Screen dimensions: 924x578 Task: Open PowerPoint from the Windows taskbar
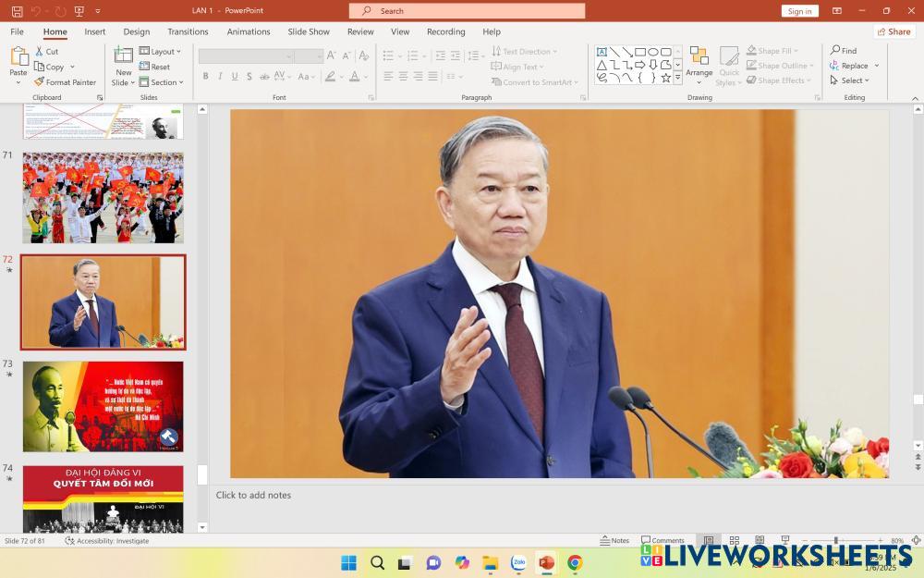point(546,562)
